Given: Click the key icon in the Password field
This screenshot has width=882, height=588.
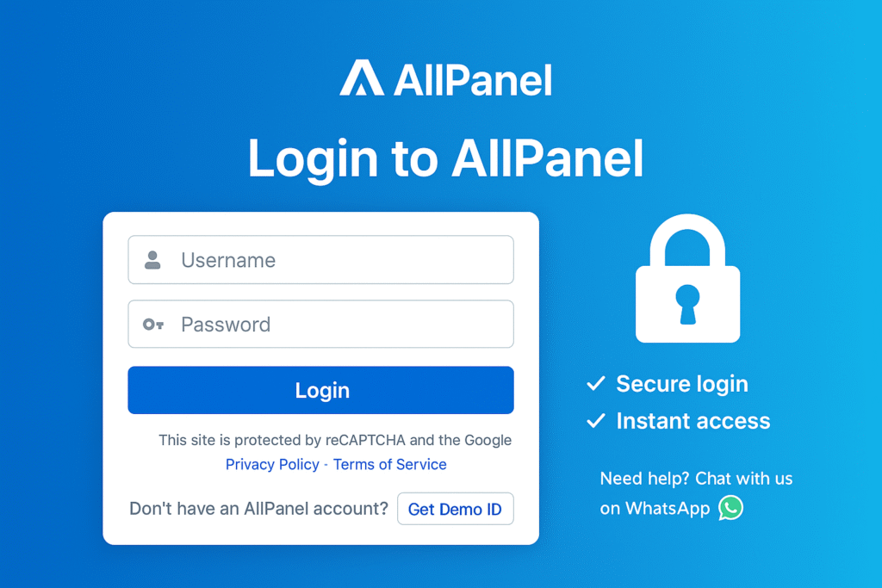Looking at the screenshot, I should pos(154,325).
